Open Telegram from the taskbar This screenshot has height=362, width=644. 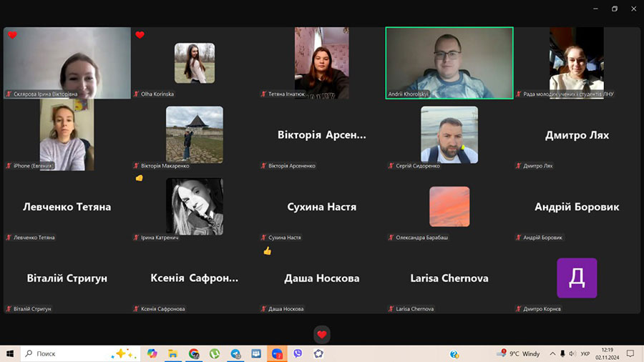coord(235,353)
